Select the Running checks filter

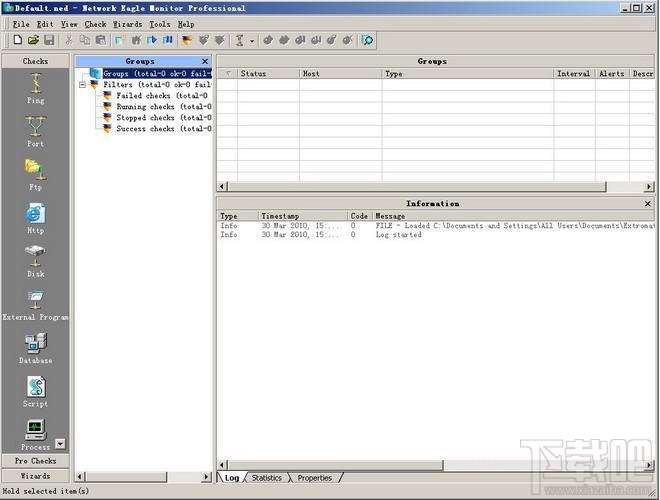click(x=164, y=106)
